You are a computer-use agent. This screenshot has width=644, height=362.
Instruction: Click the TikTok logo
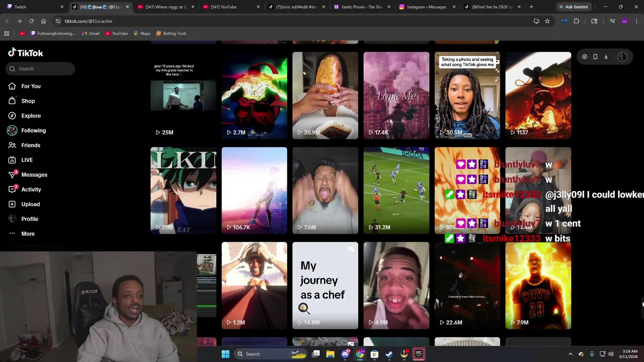(x=26, y=53)
